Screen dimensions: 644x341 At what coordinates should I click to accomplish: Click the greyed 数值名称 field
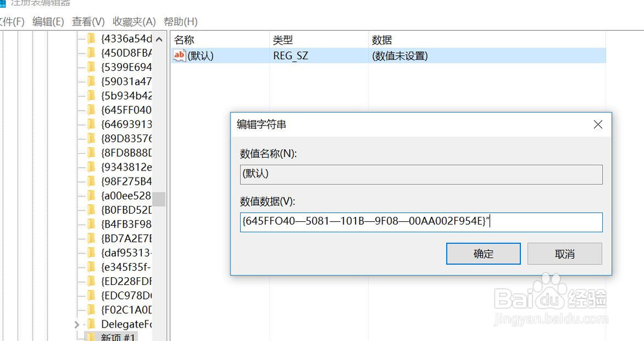(421, 174)
